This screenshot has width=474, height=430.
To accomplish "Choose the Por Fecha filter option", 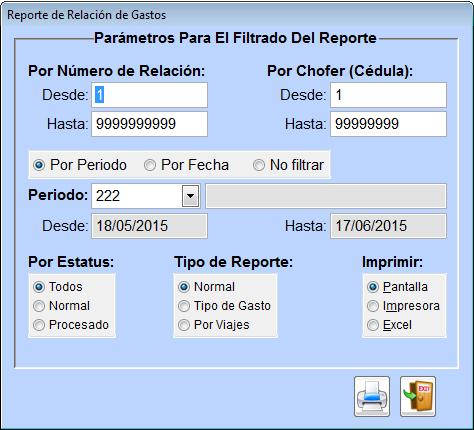I will [186, 165].
